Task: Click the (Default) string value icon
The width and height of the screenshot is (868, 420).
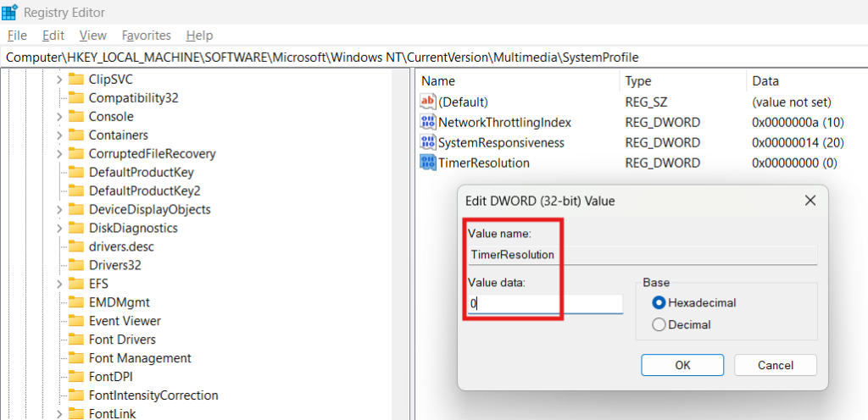Action: point(428,102)
